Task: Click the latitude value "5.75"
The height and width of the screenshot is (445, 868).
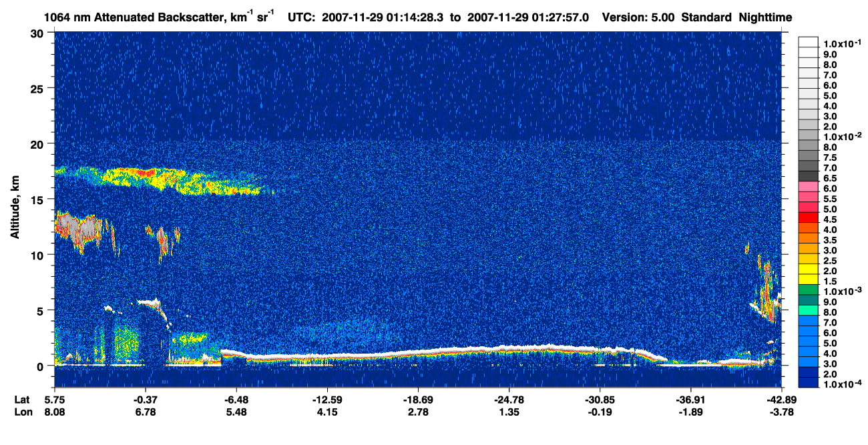Action: coord(55,399)
